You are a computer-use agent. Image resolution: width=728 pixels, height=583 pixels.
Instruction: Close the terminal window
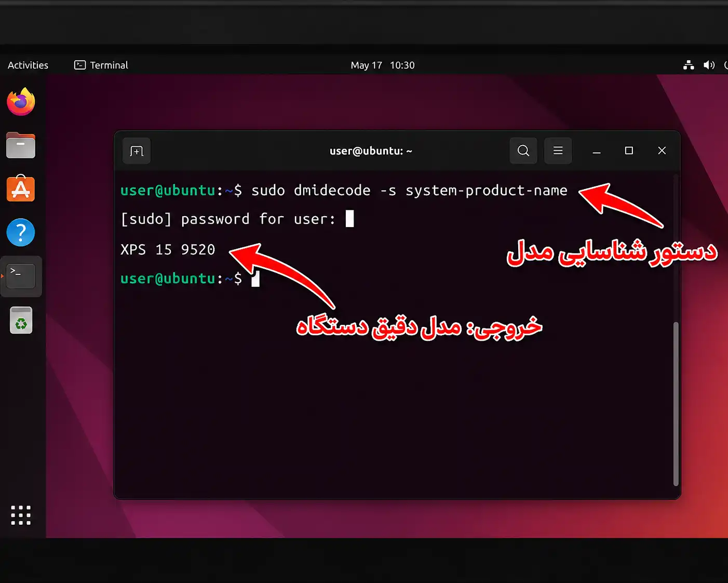pos(662,151)
